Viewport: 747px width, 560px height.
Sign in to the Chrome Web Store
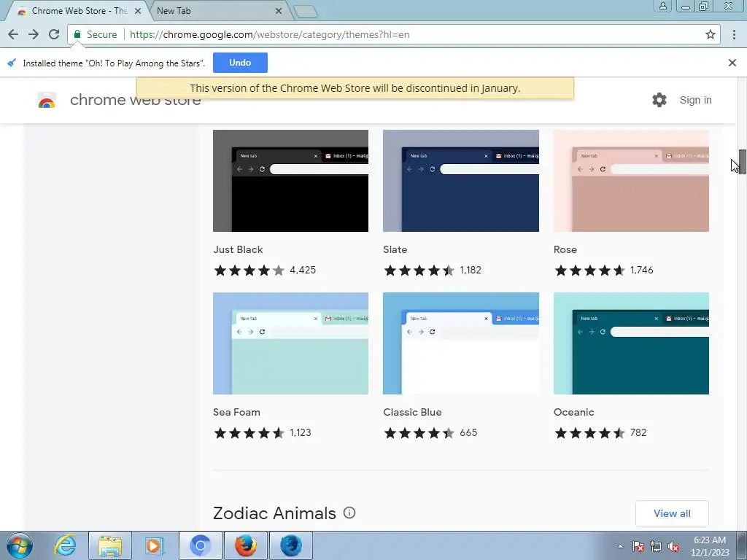click(x=695, y=100)
